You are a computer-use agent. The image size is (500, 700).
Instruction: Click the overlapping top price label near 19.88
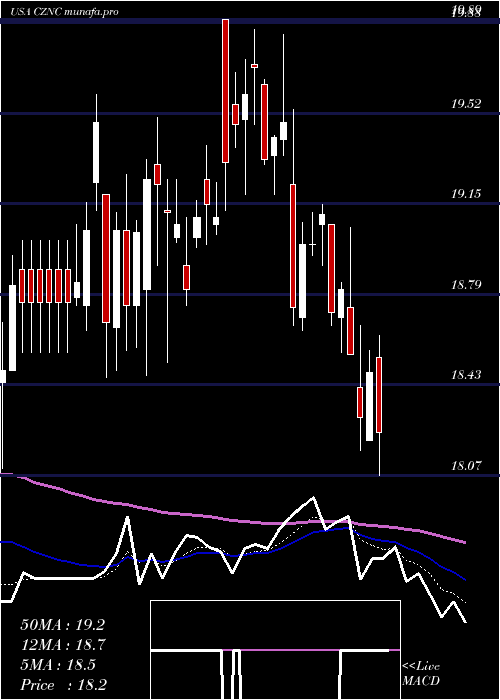click(466, 11)
